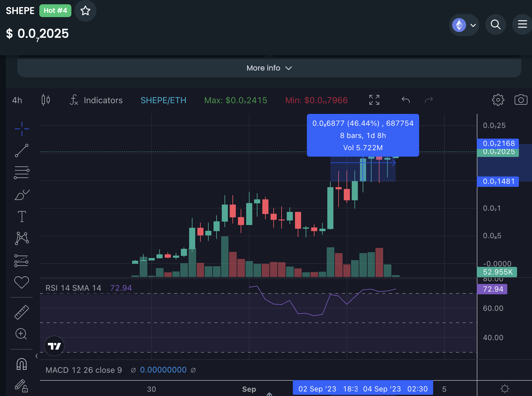This screenshot has height=396, width=532.
Task: Expand the More info section
Action: 269,68
